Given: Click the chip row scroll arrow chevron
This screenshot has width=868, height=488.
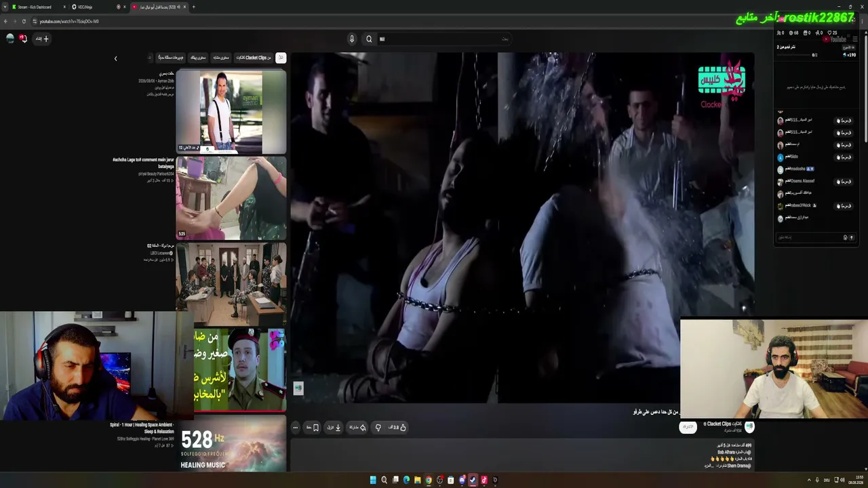Looking at the screenshot, I should 115,58.
